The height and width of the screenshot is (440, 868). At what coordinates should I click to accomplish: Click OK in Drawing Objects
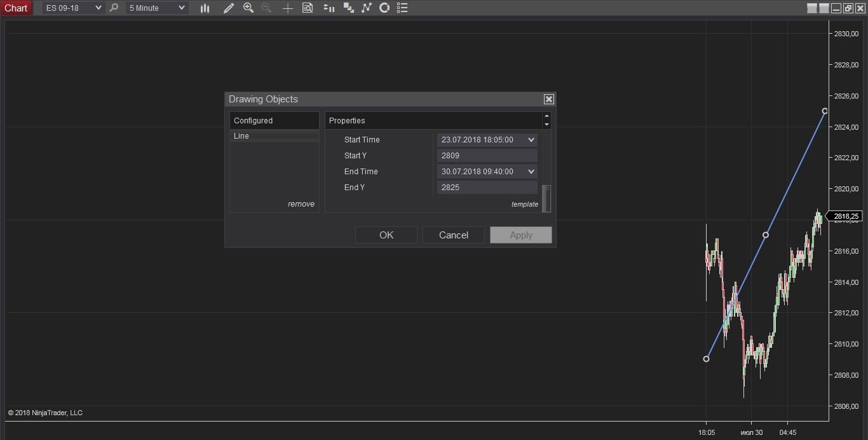point(386,235)
